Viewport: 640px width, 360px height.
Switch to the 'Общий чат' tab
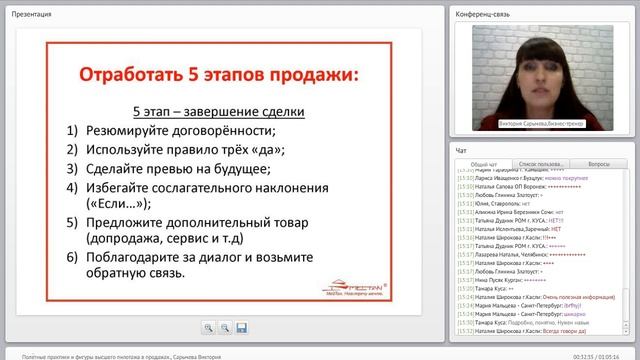484,164
